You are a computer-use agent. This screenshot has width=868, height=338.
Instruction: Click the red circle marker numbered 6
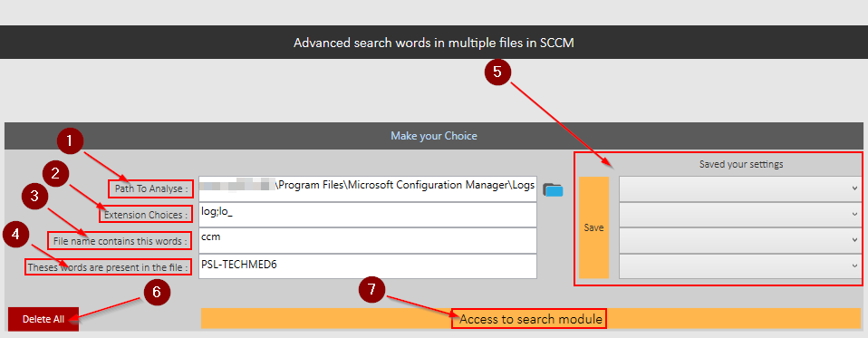pyautogui.click(x=157, y=292)
